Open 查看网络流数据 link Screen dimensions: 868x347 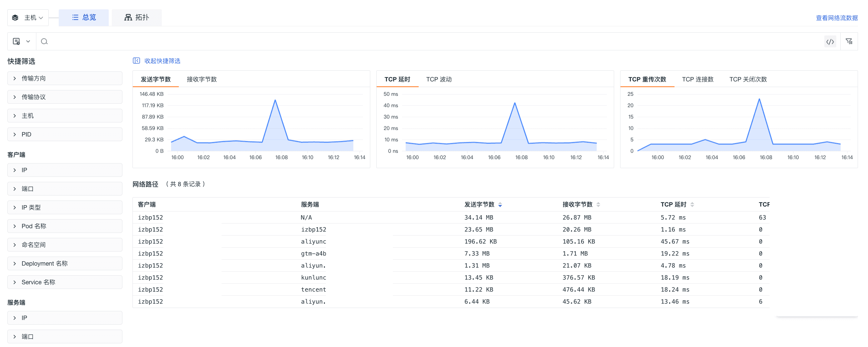click(x=836, y=18)
